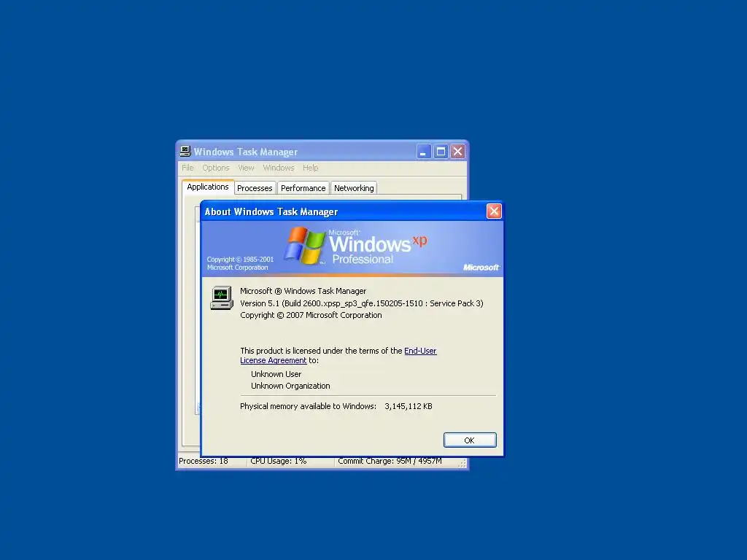Viewport: 747px width, 560px height.
Task: Click the Task Manager monitor icon in About dialog
Action: (222, 298)
